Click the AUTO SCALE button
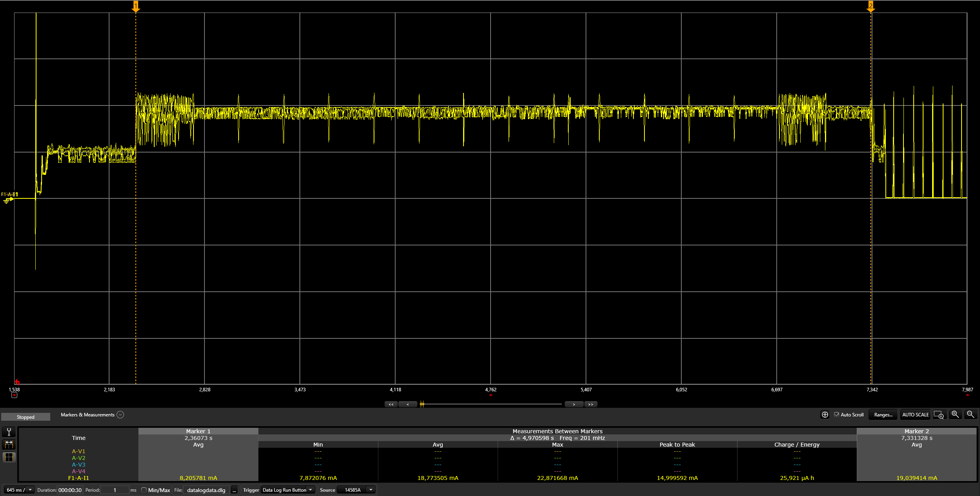The image size is (980, 496). [915, 414]
